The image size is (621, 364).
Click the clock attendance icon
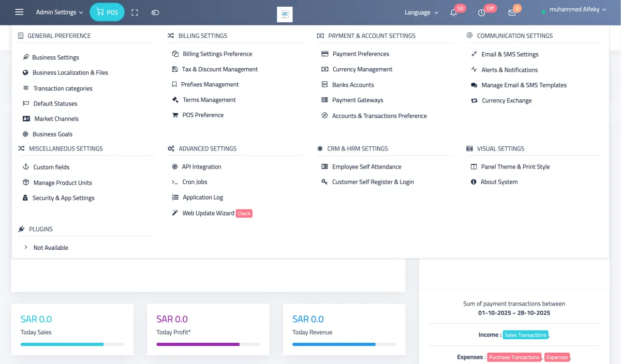481,13
